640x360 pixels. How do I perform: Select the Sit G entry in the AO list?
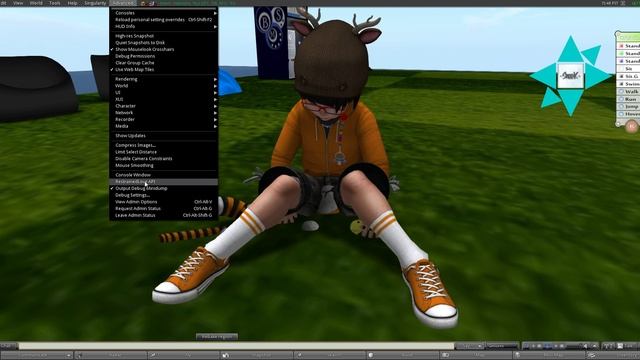[x=629, y=76]
